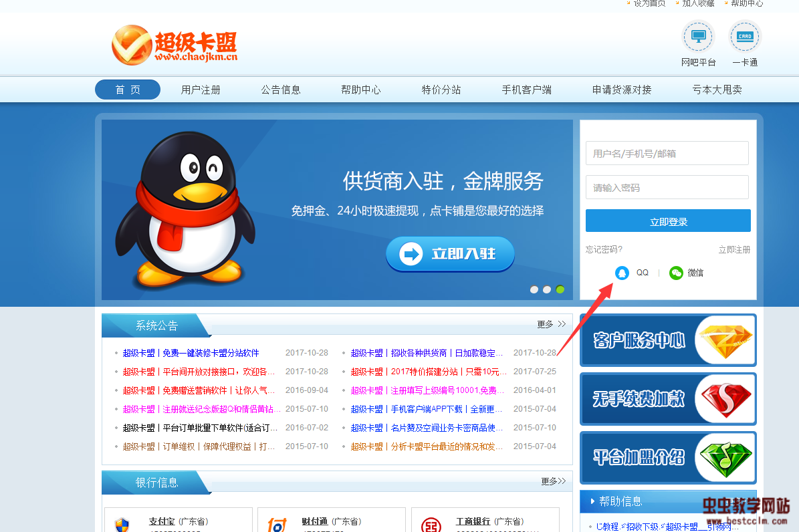Open the 帮助信息 panel header
The height and width of the screenshot is (532, 799).
point(668,501)
